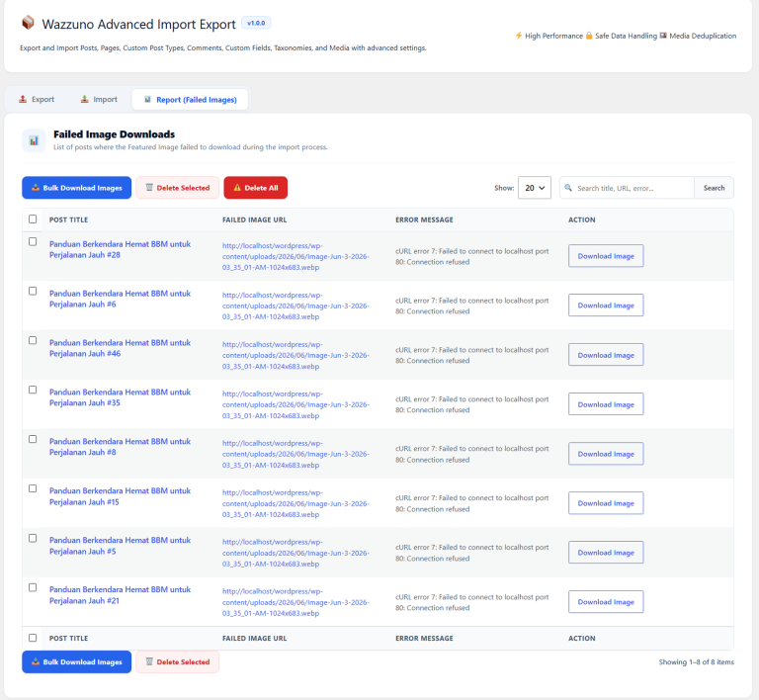This screenshot has height=700, width=759.
Task: Switch to the Export tab
Action: tap(37, 99)
